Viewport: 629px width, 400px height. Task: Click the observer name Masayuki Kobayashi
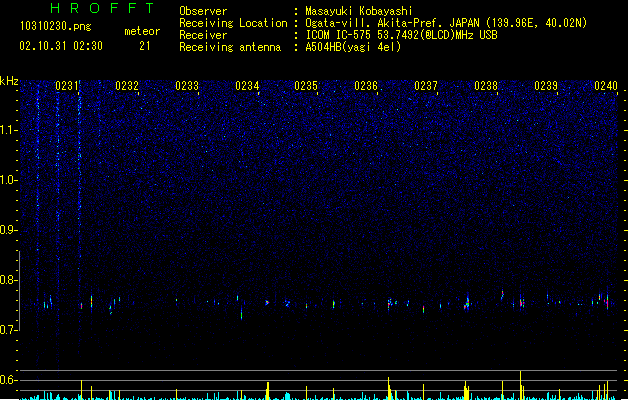[359, 11]
